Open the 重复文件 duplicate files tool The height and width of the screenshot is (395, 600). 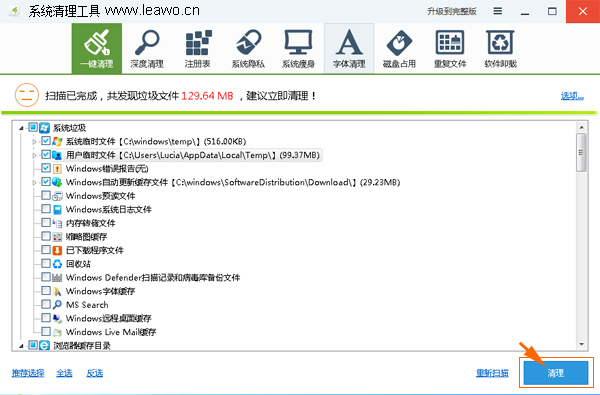(450, 48)
